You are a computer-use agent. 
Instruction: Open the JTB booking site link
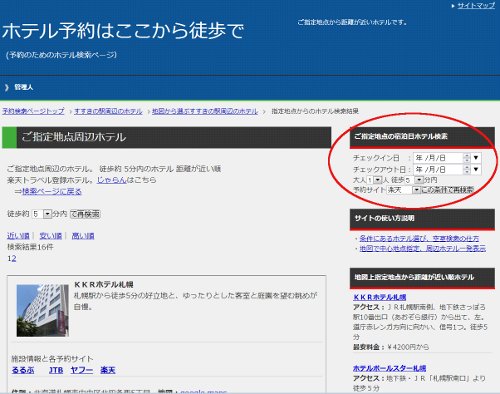(56, 370)
